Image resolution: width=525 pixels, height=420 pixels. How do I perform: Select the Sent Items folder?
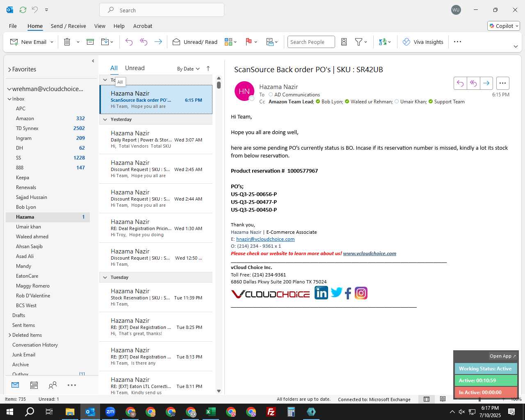point(48,325)
